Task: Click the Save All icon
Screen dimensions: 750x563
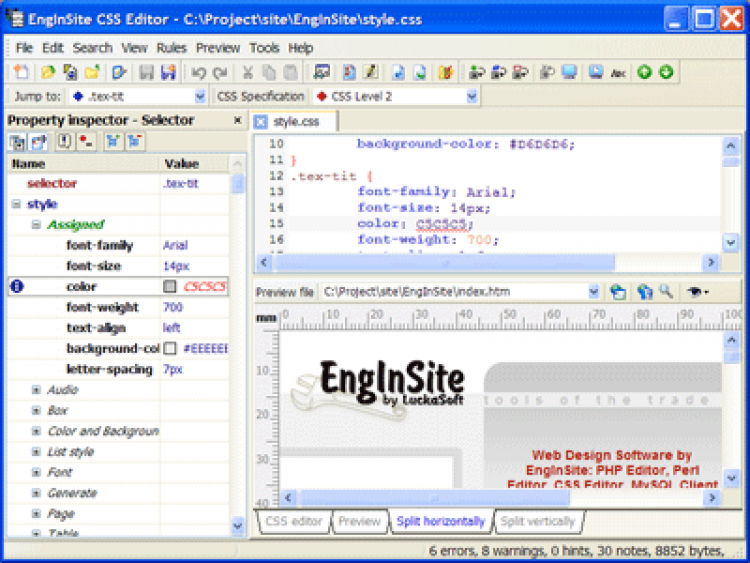Action: [x=168, y=72]
